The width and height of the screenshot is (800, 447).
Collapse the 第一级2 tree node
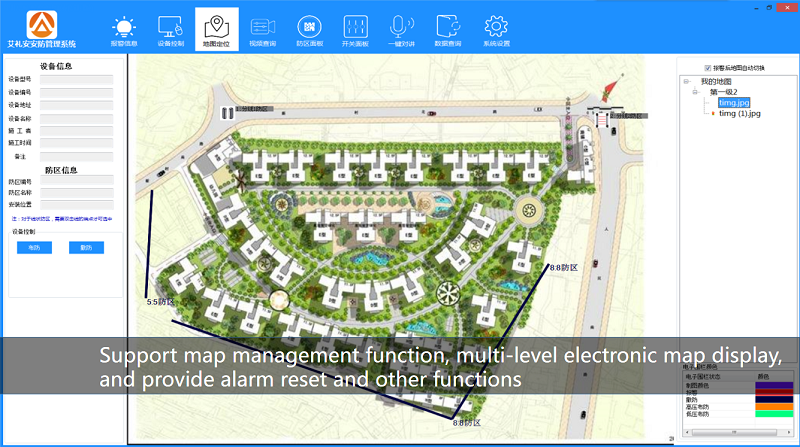[695, 92]
